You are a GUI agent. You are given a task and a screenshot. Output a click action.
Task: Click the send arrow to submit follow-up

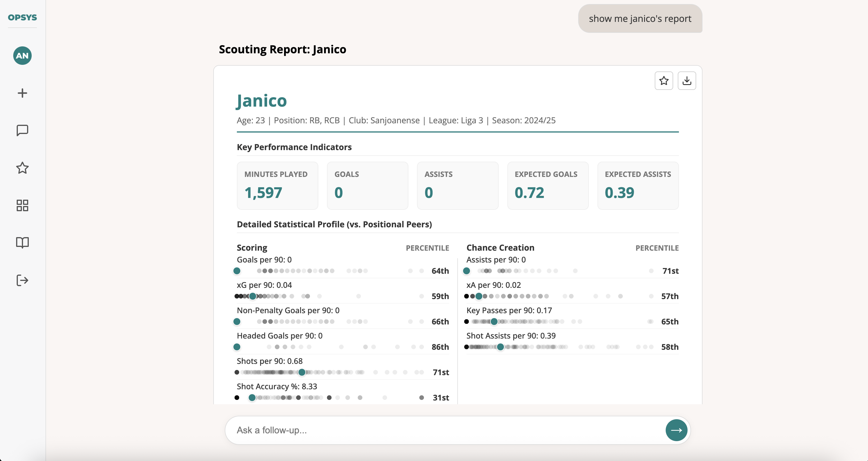click(676, 430)
